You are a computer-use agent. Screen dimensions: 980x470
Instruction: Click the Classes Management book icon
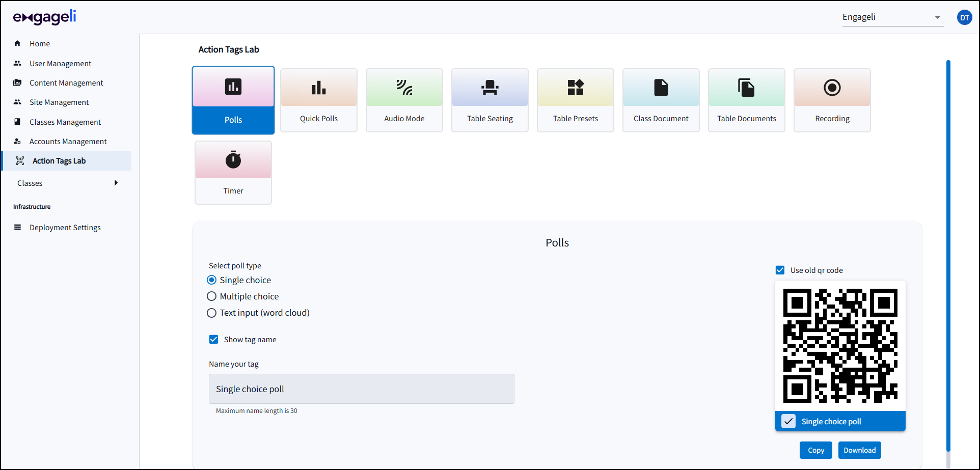tap(17, 122)
